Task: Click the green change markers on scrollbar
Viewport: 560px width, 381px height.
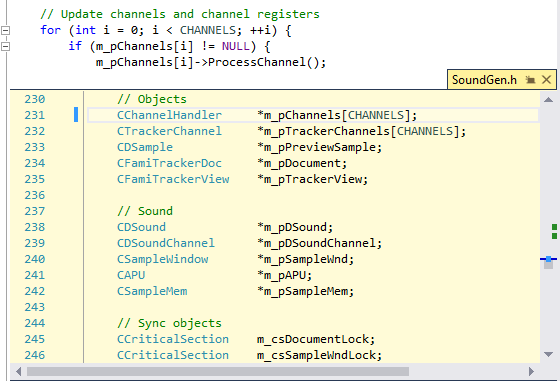Action: tap(554, 231)
